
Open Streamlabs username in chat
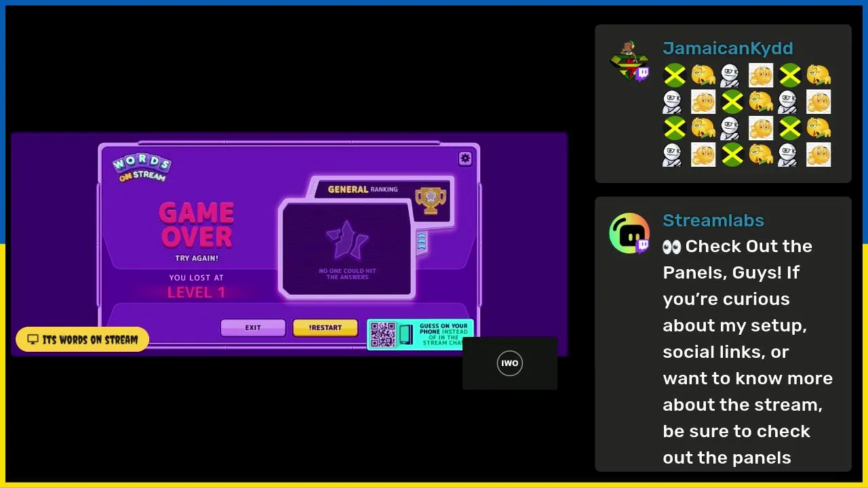tap(713, 220)
